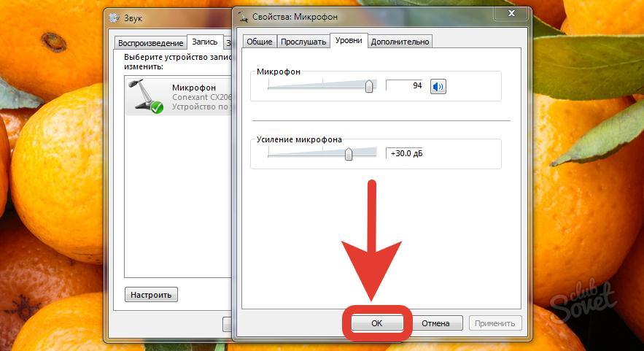Select the Запись tab
644x351 pixels.
click(205, 42)
